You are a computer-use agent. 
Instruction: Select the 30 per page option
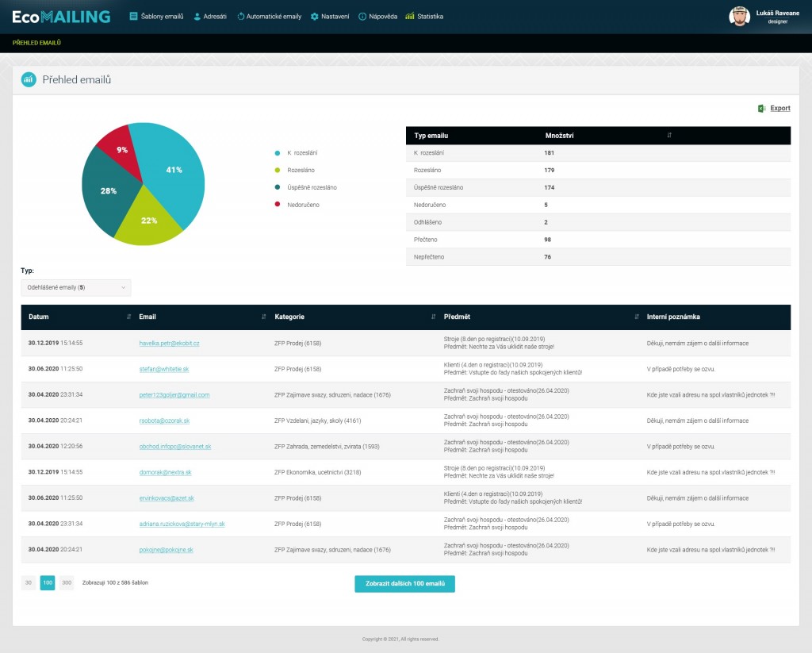[x=29, y=582]
